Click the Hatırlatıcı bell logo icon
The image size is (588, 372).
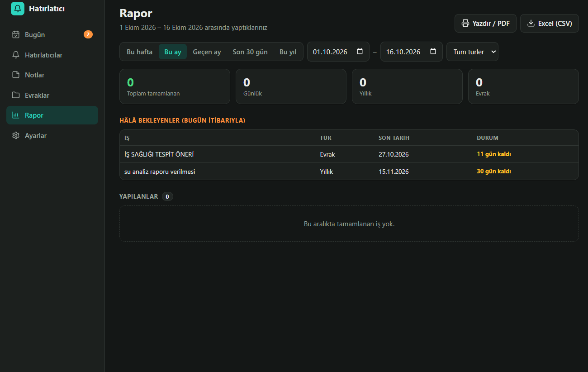pyautogui.click(x=18, y=8)
